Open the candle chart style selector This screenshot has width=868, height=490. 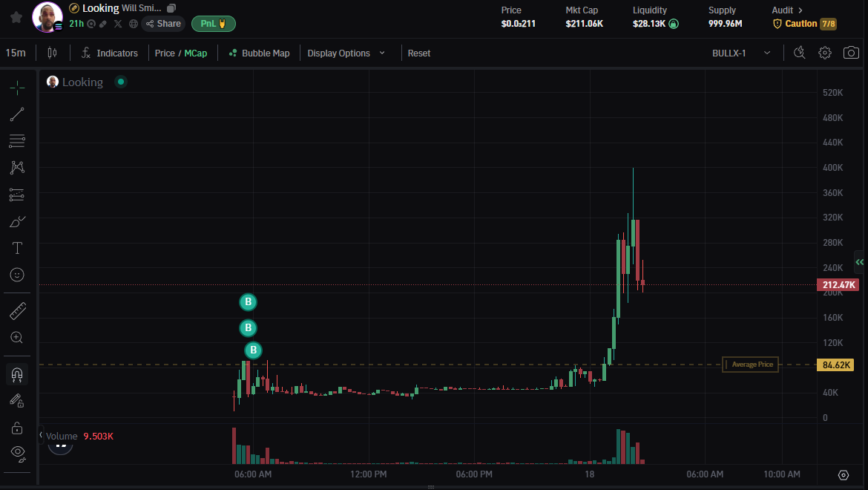pyautogui.click(x=52, y=53)
